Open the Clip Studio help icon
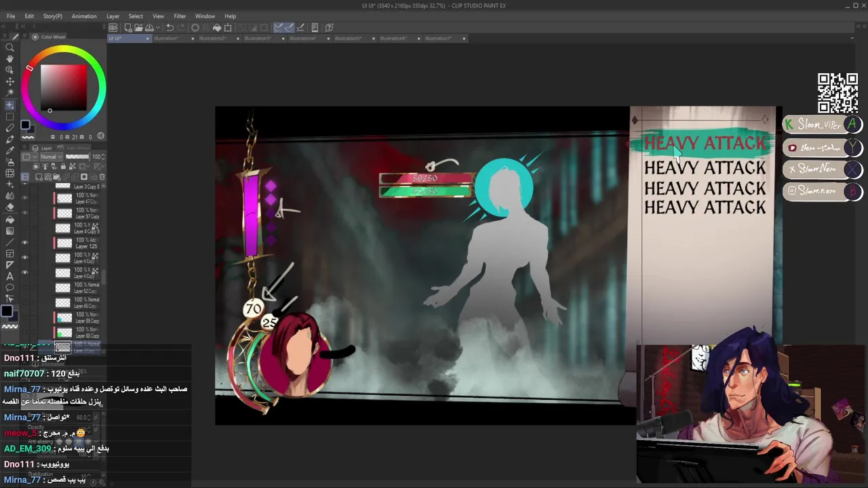Screen dimensions: 868x488 (x=330, y=28)
